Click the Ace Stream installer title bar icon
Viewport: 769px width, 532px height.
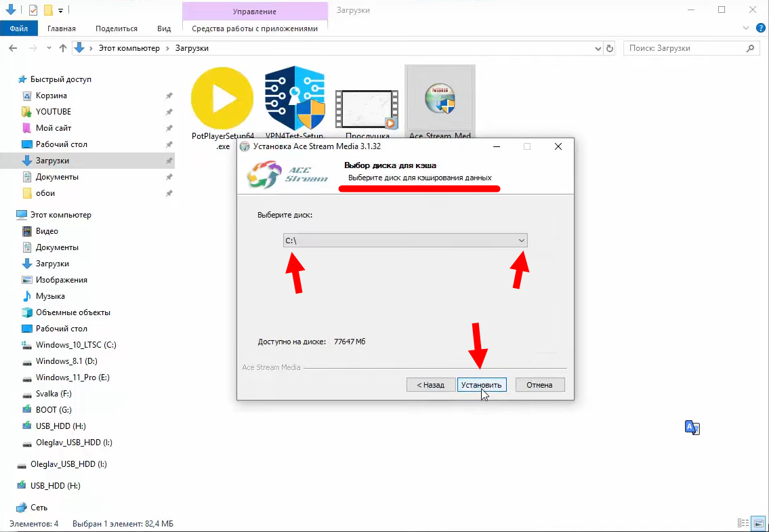(245, 146)
